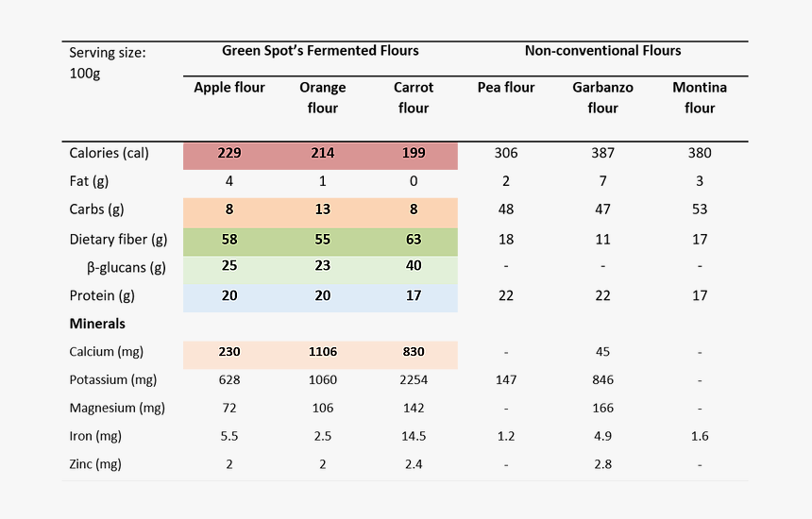Select the Pea flour column header
The height and width of the screenshot is (519, 812).
pyautogui.click(x=506, y=88)
